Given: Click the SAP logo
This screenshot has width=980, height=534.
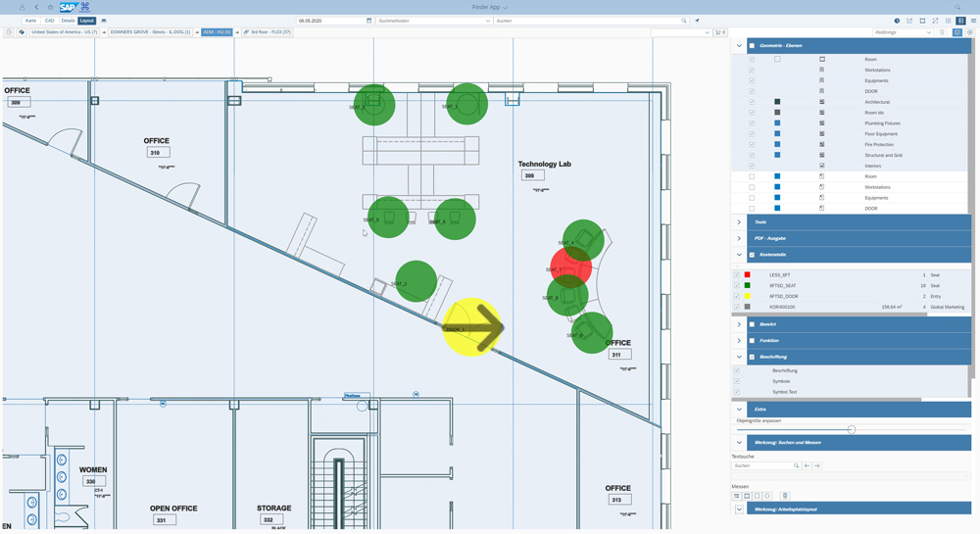Looking at the screenshot, I should 68,7.
